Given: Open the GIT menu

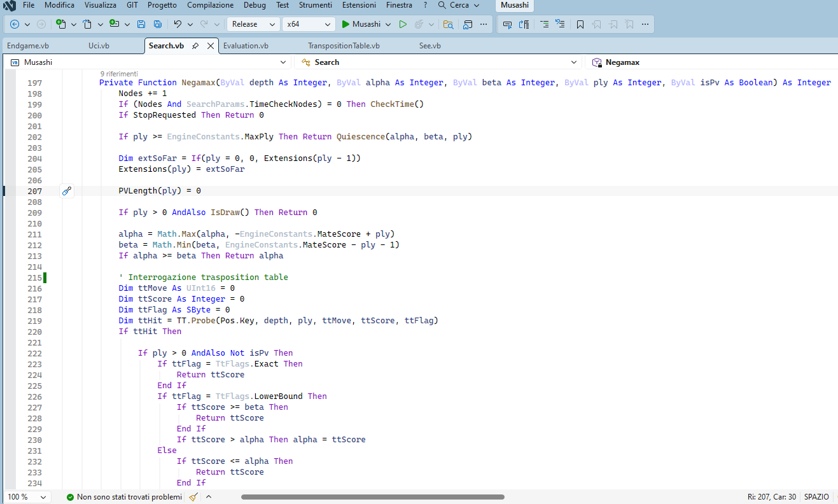Looking at the screenshot, I should click(132, 5).
